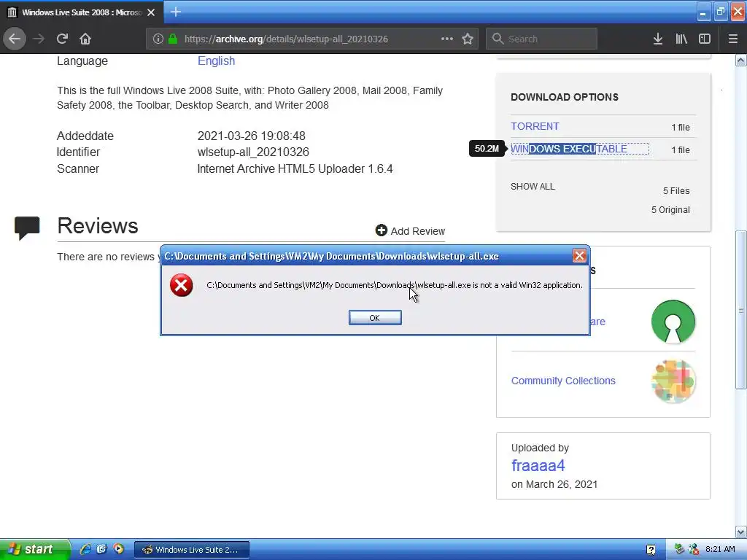Launch Internet Explorer from Quick Launch

[85, 549]
